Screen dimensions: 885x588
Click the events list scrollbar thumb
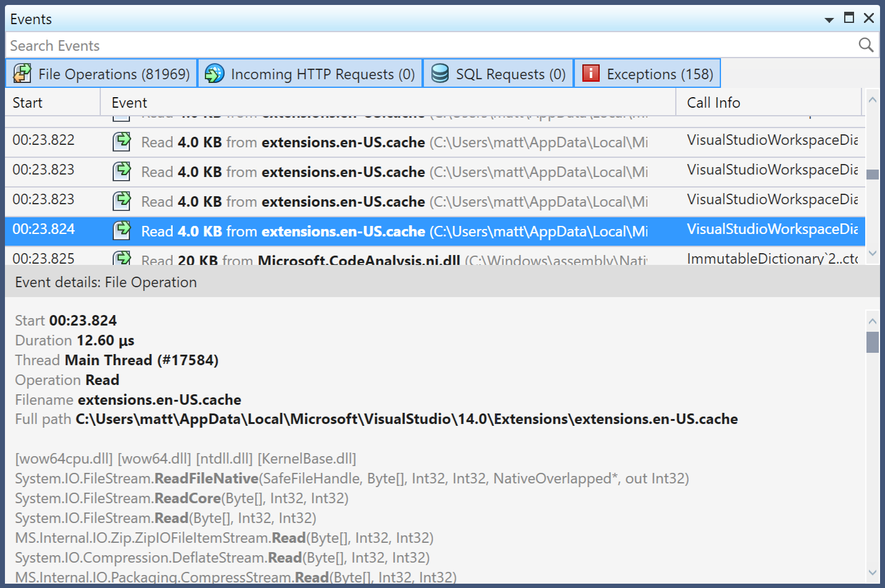pyautogui.click(x=873, y=175)
